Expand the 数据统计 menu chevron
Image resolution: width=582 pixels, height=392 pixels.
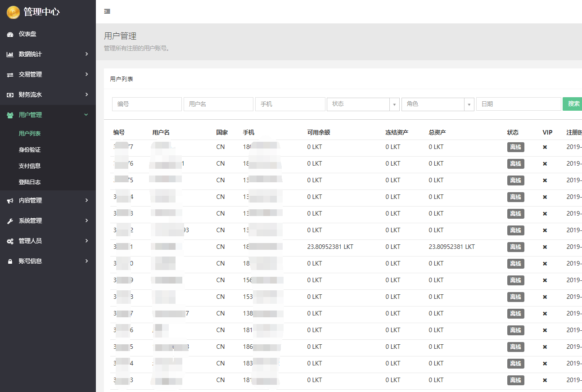click(86, 54)
